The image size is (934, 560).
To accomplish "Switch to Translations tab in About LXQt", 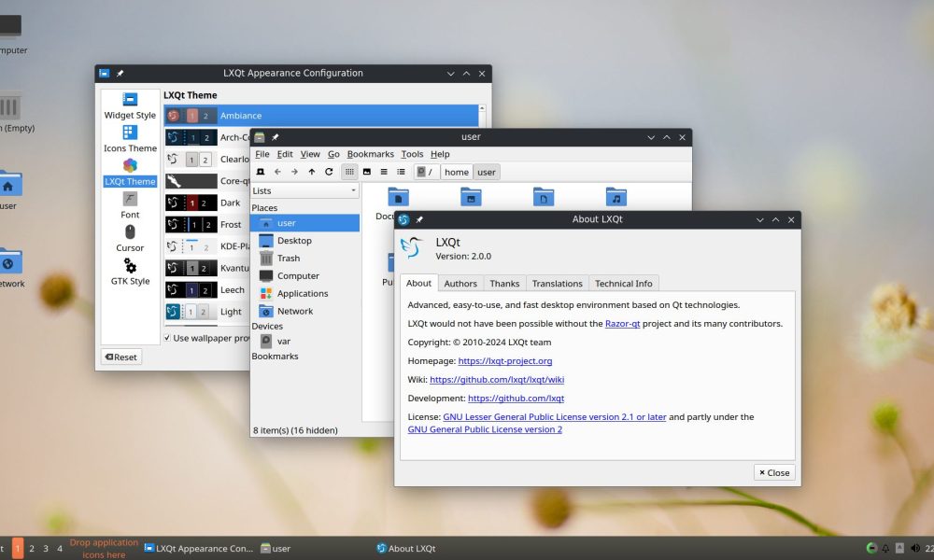I will [x=557, y=284].
